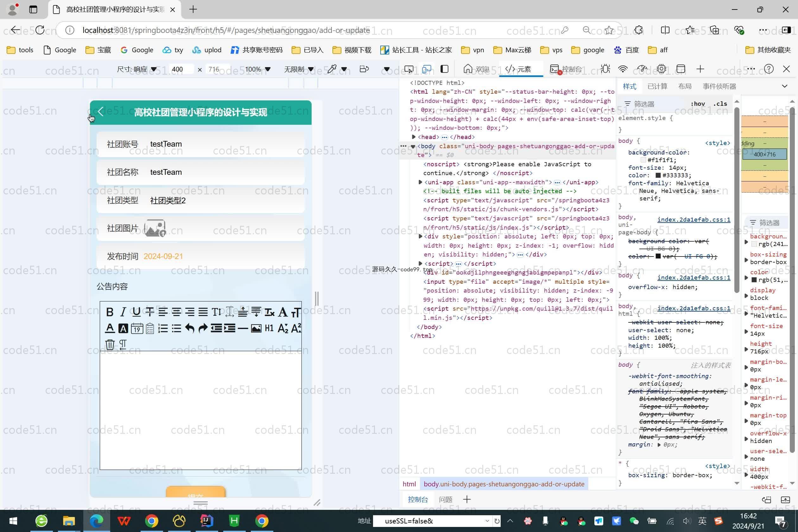Toggle :hov element state panel
The image size is (798, 532).
(x=698, y=104)
